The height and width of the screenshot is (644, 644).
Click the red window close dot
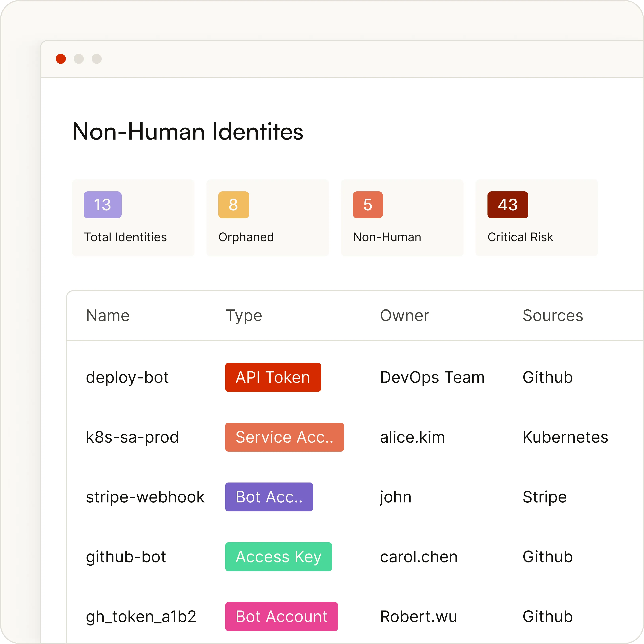click(61, 59)
